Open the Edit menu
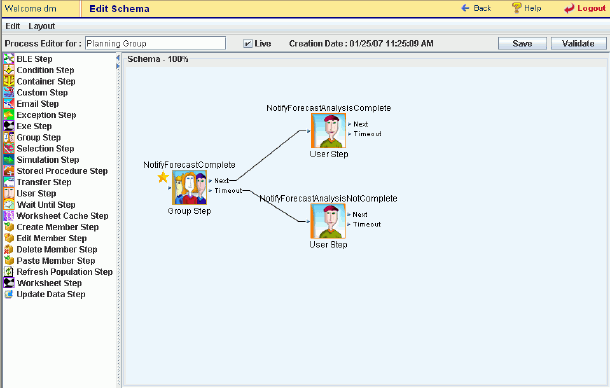The width and height of the screenshot is (610, 388). [12, 26]
